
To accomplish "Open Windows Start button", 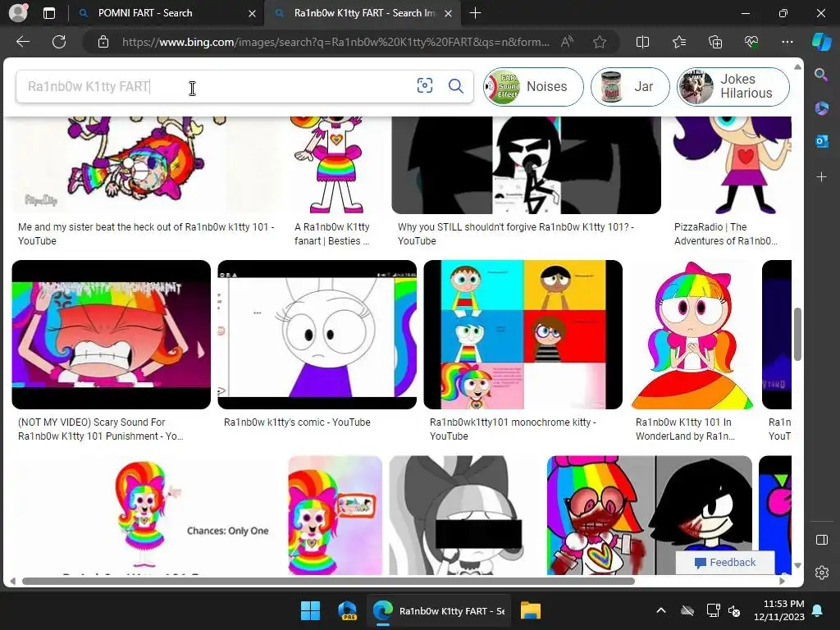I will [310, 610].
